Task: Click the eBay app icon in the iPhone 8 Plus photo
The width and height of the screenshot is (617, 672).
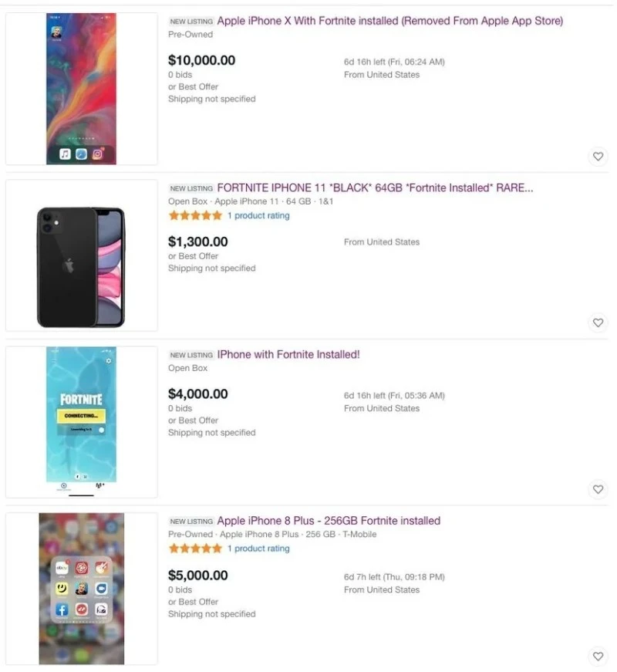Action: click(62, 567)
